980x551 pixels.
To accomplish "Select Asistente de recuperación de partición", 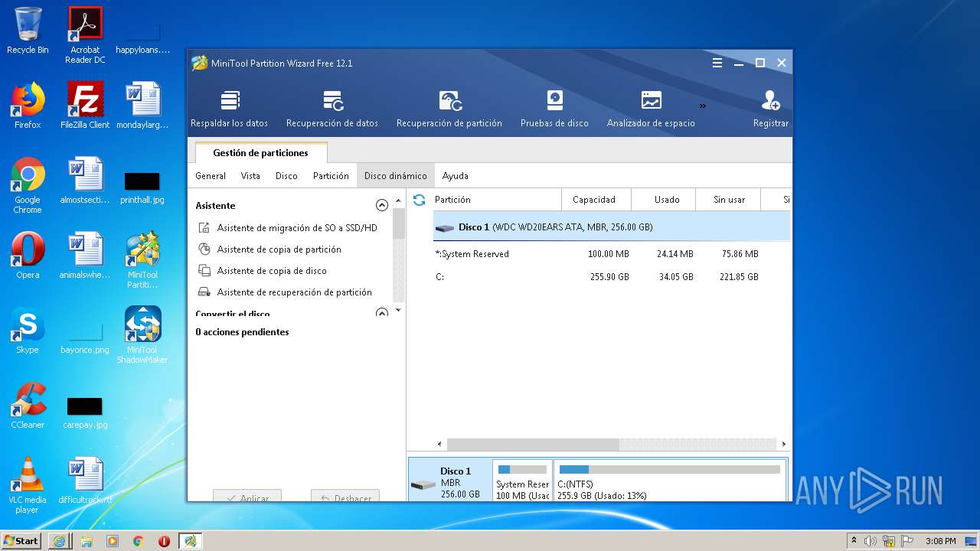I will [x=285, y=292].
